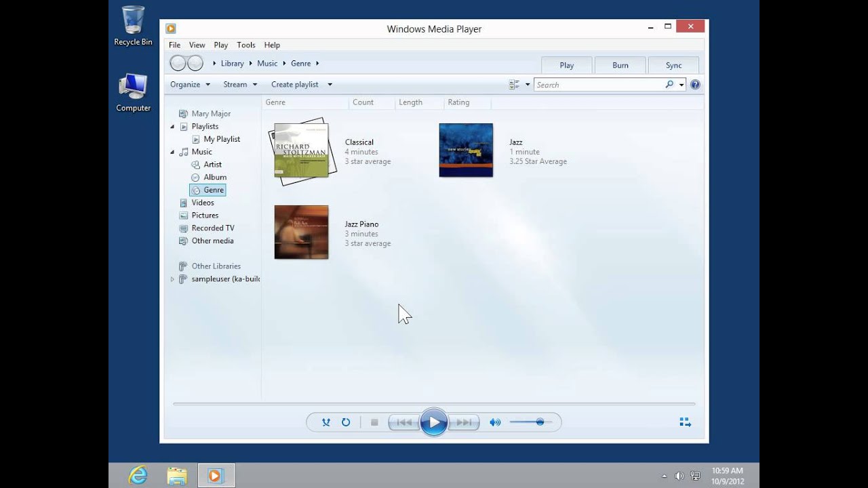
Task: Adjust the volume slider
Action: pos(530,422)
